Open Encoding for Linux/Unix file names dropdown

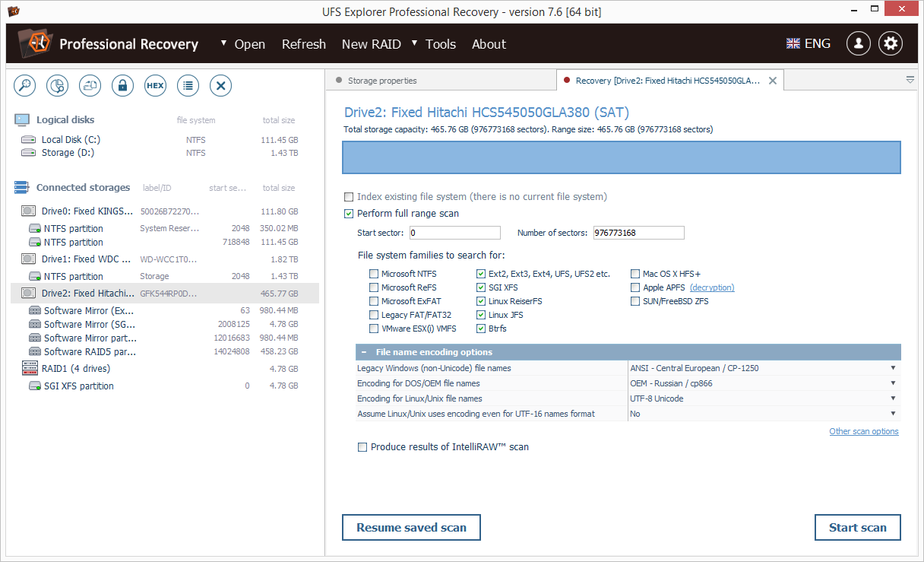click(x=764, y=398)
